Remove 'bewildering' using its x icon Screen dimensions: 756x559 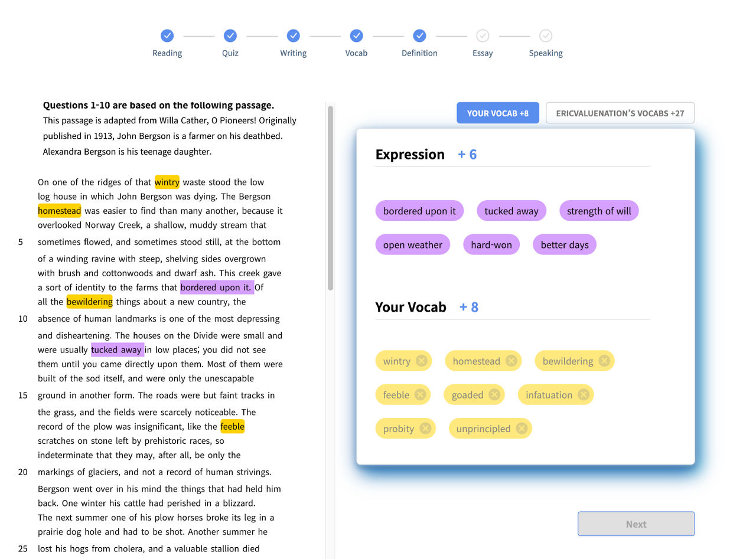(x=604, y=361)
